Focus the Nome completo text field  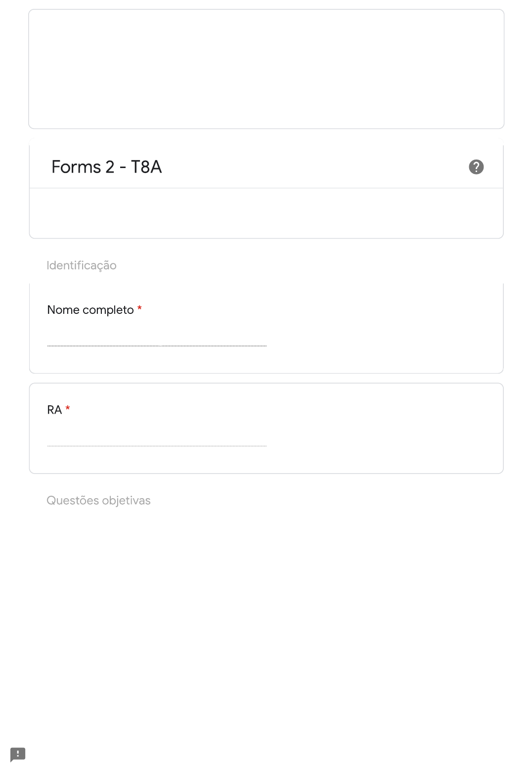click(157, 338)
